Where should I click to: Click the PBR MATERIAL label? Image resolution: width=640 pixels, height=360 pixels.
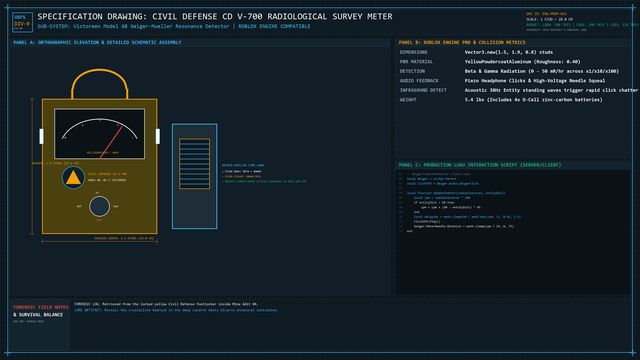click(x=416, y=62)
